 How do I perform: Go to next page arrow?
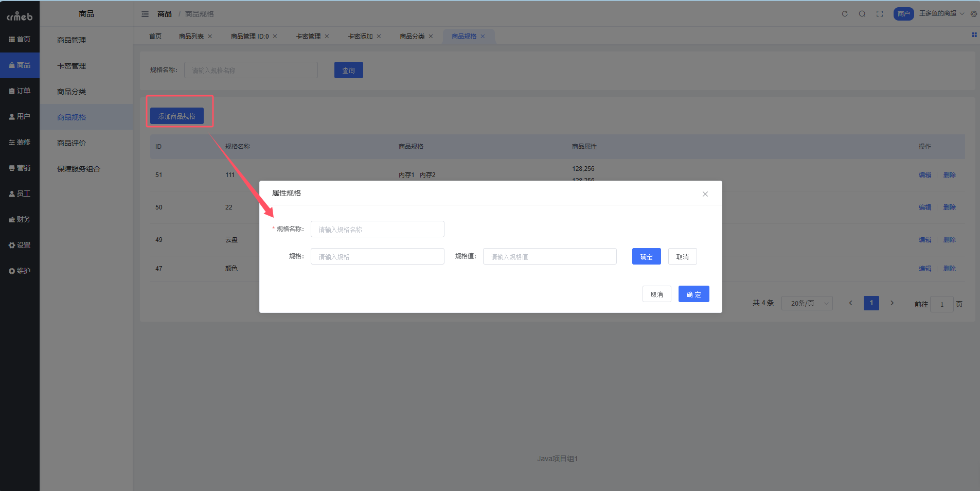click(x=892, y=303)
